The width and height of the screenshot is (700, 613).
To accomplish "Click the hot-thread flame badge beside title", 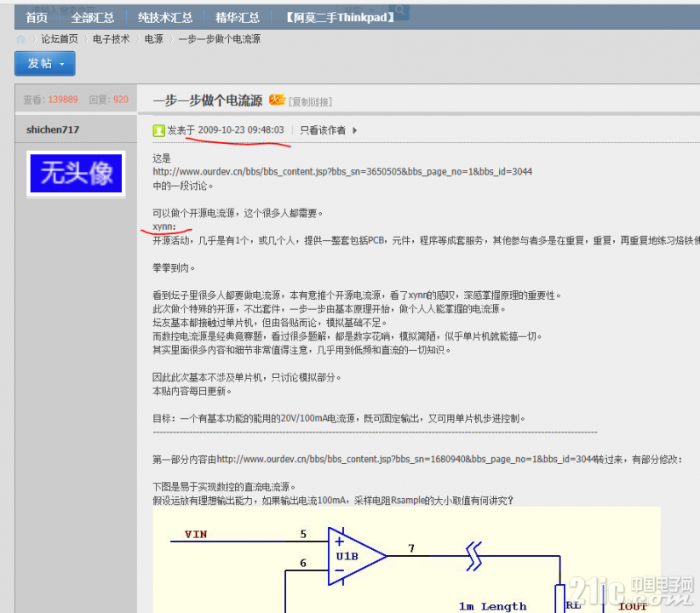I will 277,100.
